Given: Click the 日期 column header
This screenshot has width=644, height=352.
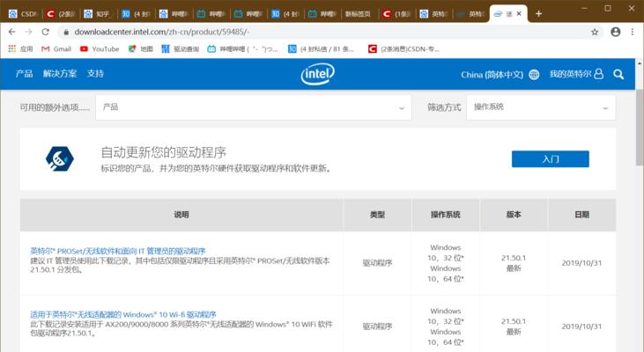Looking at the screenshot, I should (581, 215).
